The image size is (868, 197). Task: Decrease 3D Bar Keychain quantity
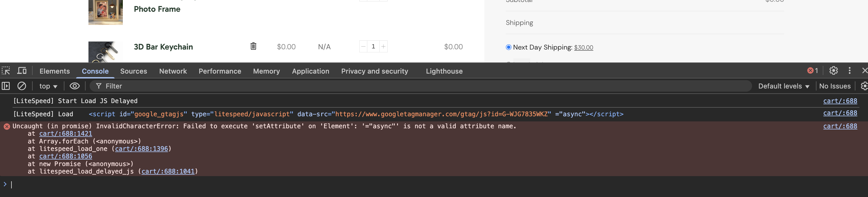click(x=363, y=46)
